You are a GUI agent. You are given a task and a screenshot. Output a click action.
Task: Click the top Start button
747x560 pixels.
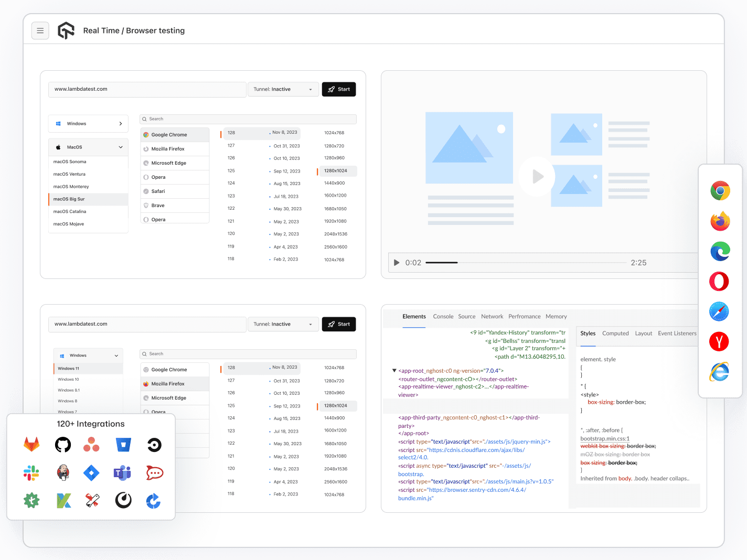pyautogui.click(x=339, y=90)
